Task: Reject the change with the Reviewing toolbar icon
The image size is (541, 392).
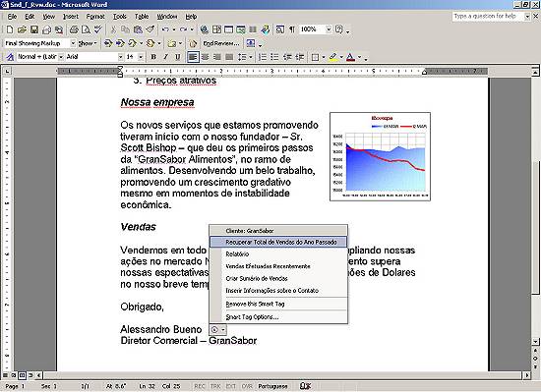Action: (150, 43)
